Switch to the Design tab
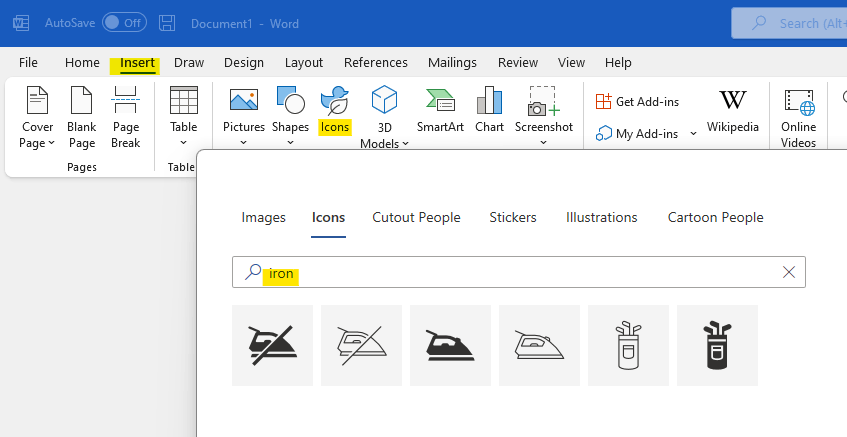The height and width of the screenshot is (437, 847). 244,63
